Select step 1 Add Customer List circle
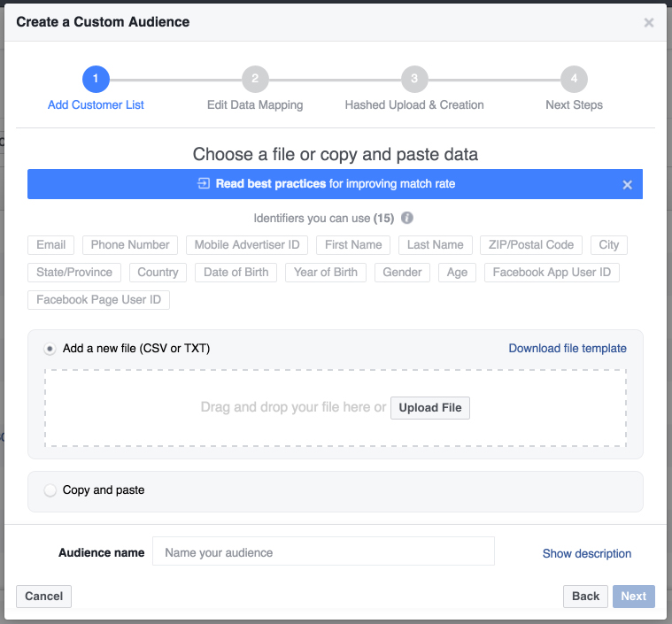Image resolution: width=672 pixels, height=624 pixels. tap(96, 79)
